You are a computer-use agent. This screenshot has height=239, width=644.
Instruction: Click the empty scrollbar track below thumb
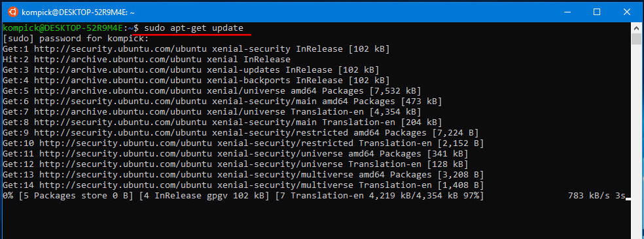pyautogui.click(x=636, y=139)
